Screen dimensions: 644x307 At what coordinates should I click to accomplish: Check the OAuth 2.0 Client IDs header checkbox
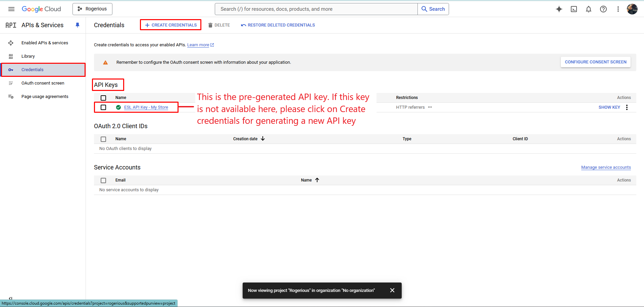(103, 139)
